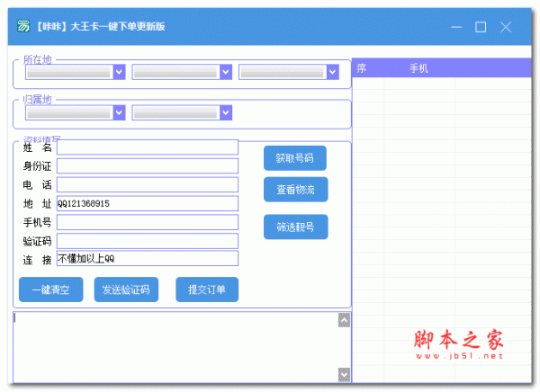Click the 手机 column header

pos(418,68)
